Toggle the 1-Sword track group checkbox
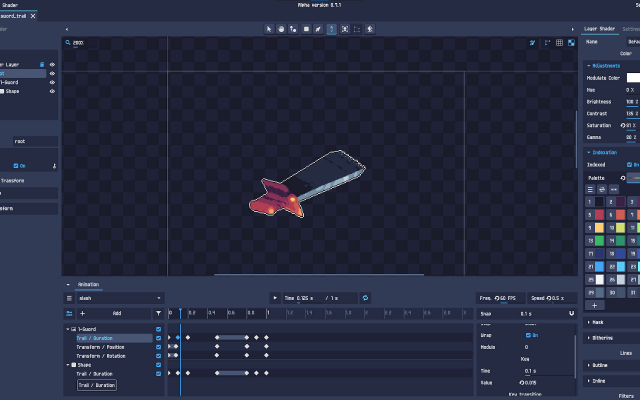Image resolution: width=640 pixels, height=400 pixels. (x=158, y=329)
